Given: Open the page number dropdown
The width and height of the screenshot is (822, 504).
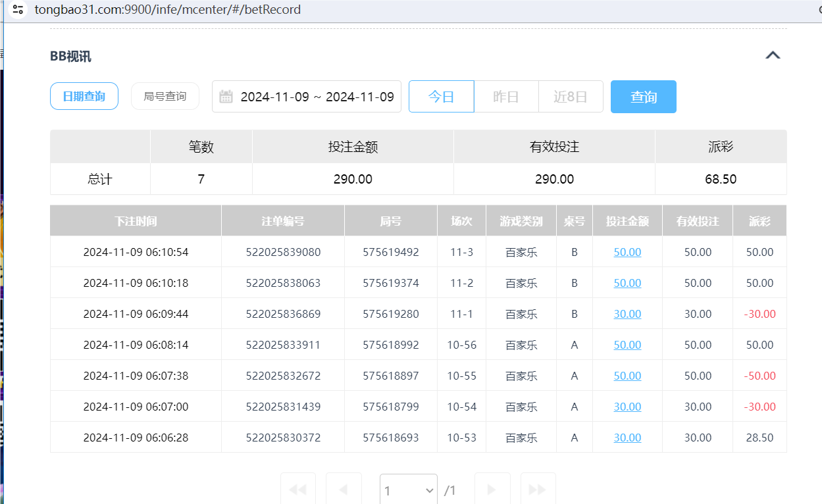Looking at the screenshot, I should [x=408, y=490].
